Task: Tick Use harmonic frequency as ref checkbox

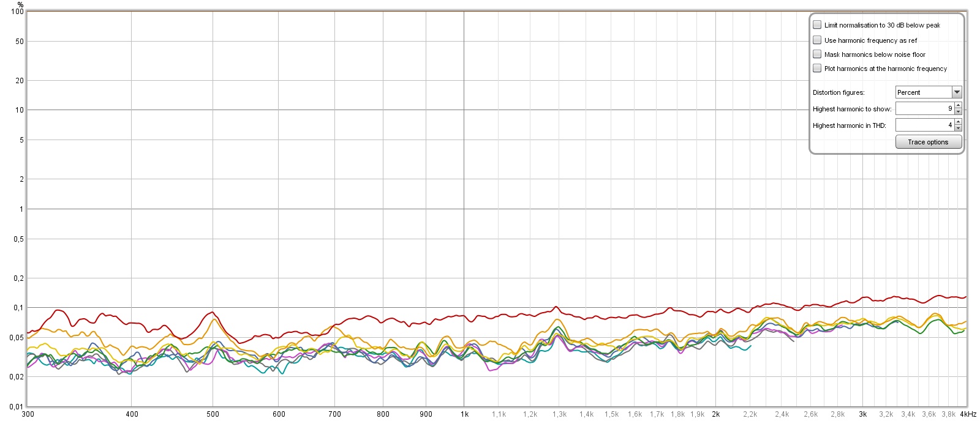Action: pos(817,40)
